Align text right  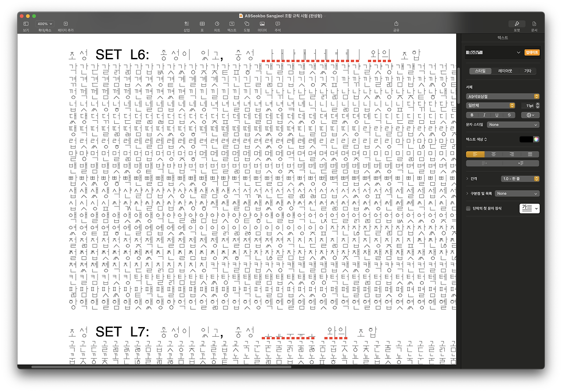tap(512, 154)
